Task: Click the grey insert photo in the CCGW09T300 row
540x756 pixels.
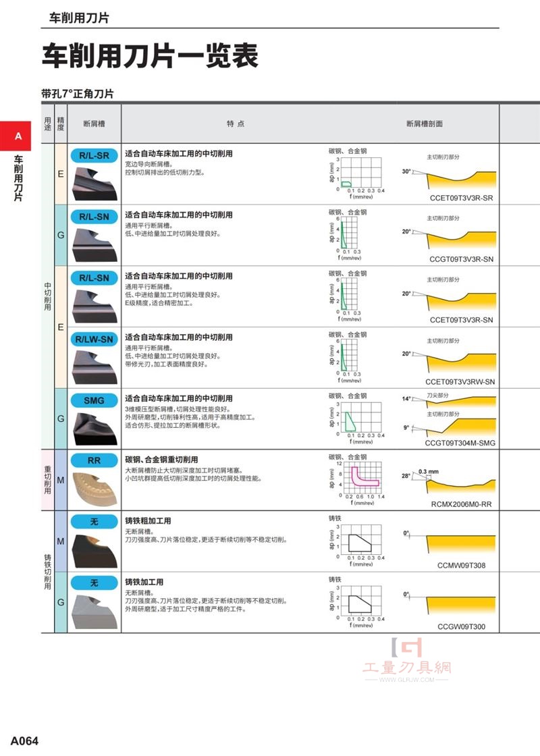Action: coord(94,612)
